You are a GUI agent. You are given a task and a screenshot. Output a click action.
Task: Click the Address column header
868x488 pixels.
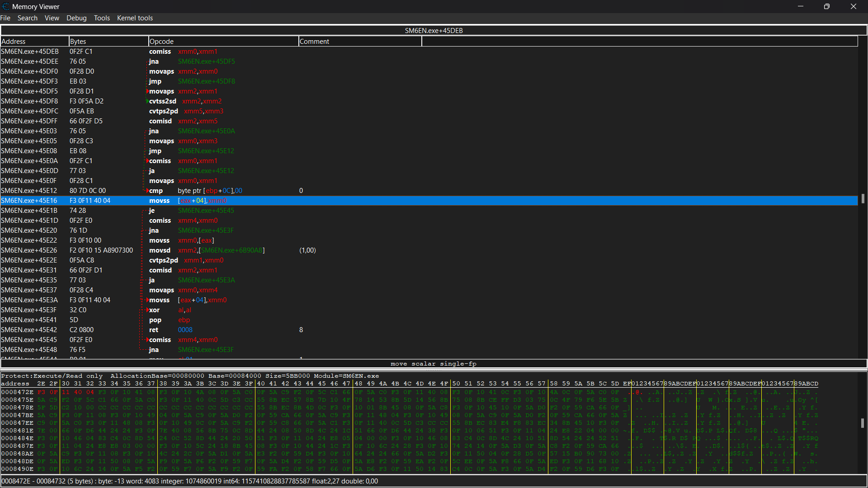tap(13, 41)
